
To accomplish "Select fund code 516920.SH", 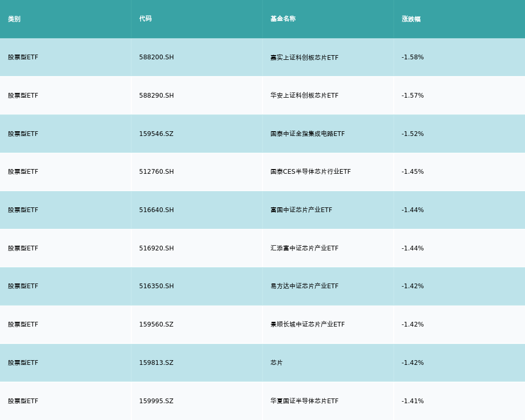I will click(156, 248).
